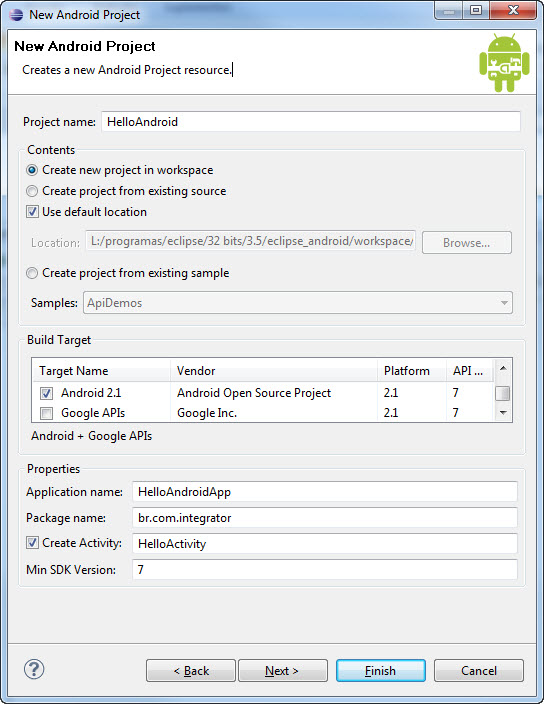
Task: Click 'Google APIs' target name text
Action: pos(93,413)
